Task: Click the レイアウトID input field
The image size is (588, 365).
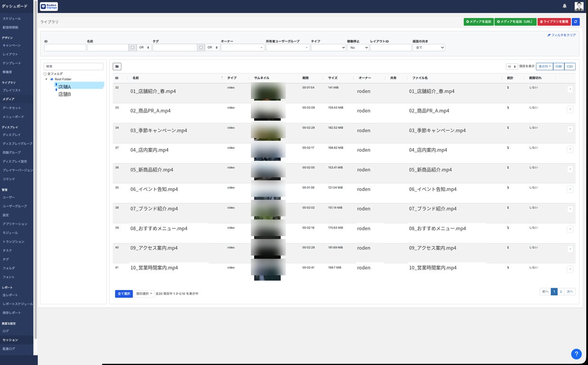Action: click(391, 47)
